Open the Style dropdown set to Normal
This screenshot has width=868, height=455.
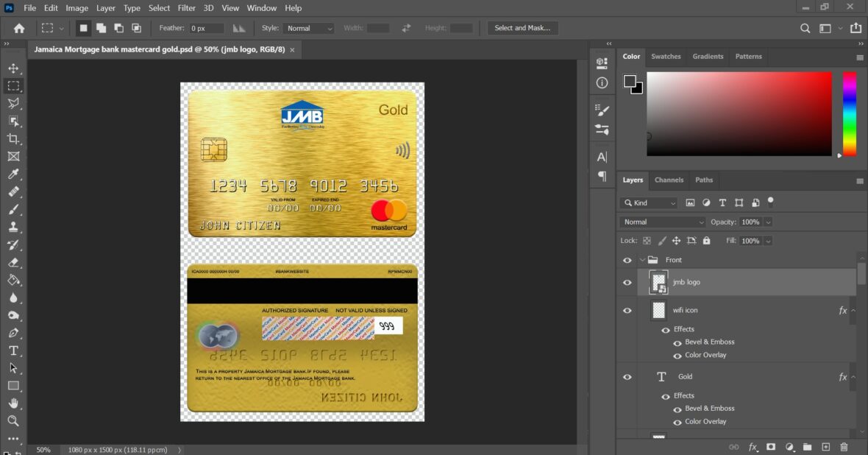(x=308, y=28)
